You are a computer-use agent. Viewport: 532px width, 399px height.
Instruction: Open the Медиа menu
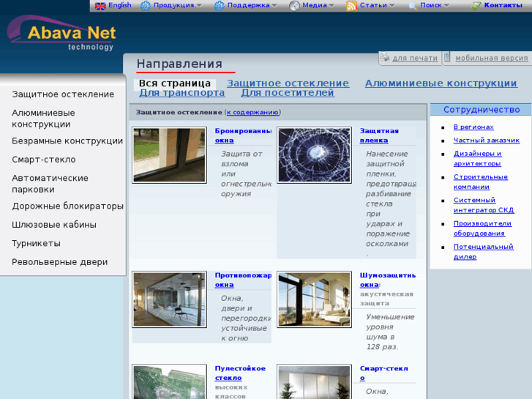pos(315,5)
